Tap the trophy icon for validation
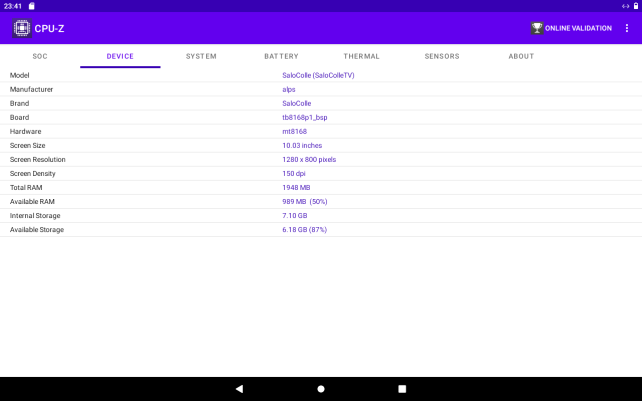The image size is (642, 401). 537,28
